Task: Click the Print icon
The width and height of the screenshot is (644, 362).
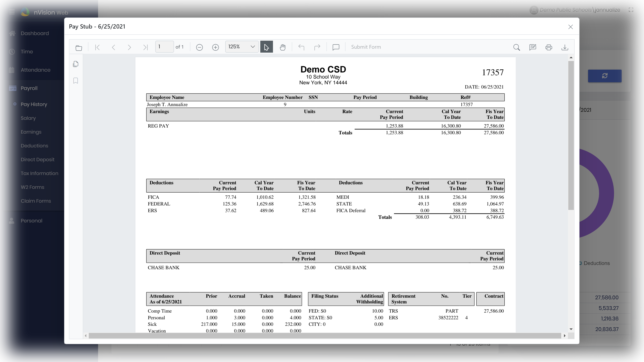Action: pyautogui.click(x=549, y=47)
